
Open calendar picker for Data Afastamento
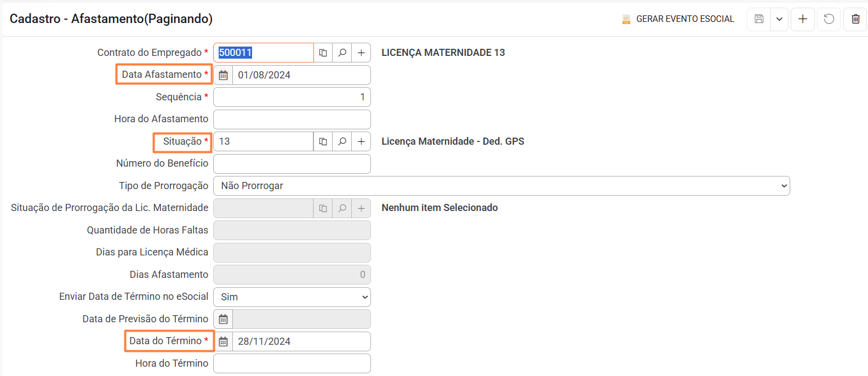(223, 75)
